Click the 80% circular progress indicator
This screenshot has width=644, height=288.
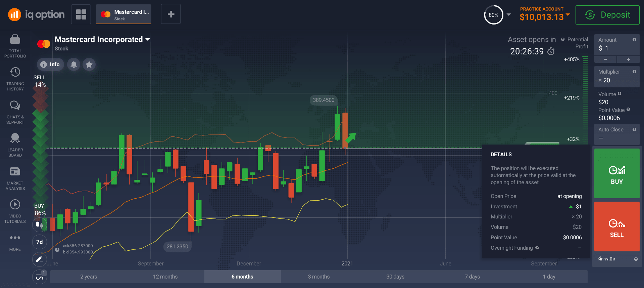click(493, 15)
